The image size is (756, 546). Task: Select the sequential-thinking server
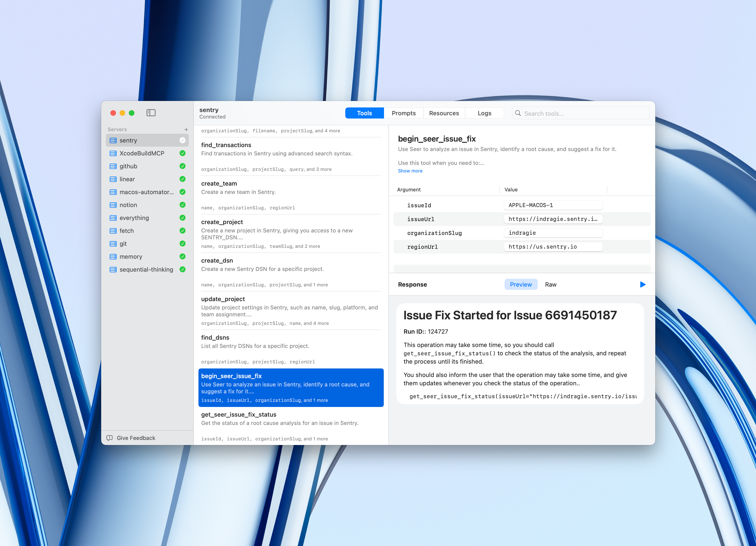[x=146, y=270]
